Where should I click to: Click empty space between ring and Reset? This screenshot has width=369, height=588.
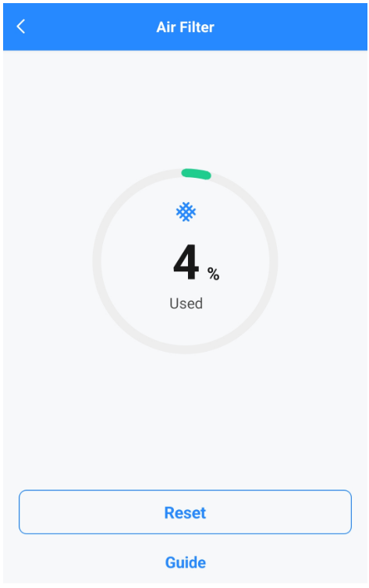pos(185,422)
